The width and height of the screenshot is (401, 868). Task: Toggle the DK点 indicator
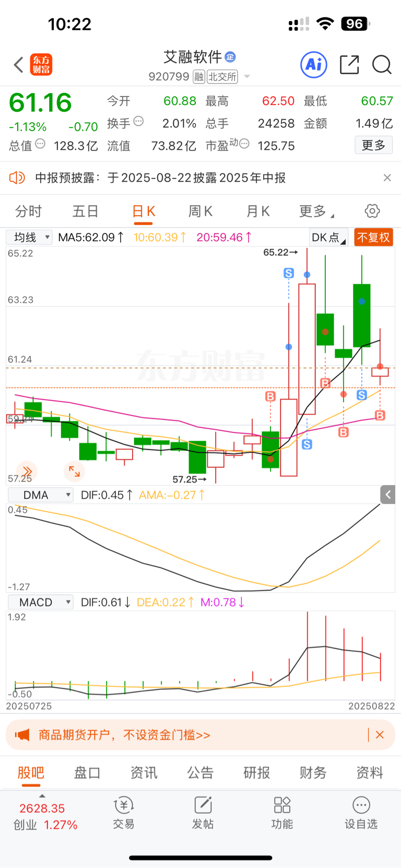click(x=328, y=238)
